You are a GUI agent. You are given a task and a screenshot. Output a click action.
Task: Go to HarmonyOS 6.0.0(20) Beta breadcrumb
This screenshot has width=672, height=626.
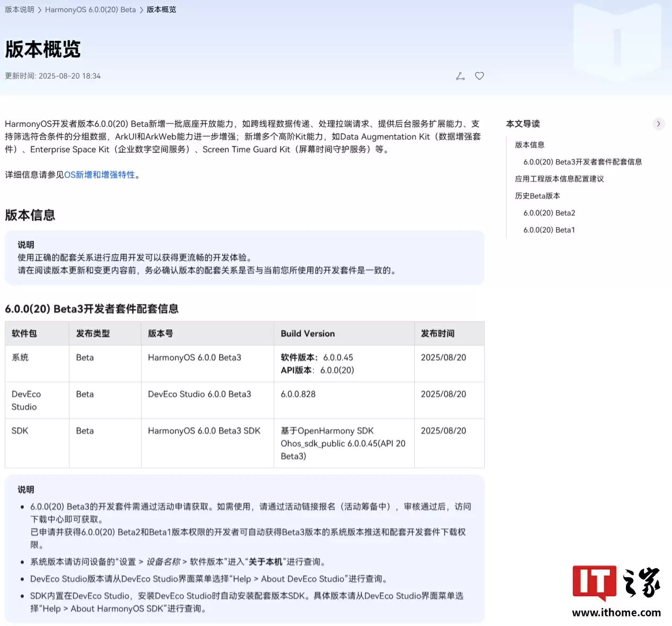(90, 10)
